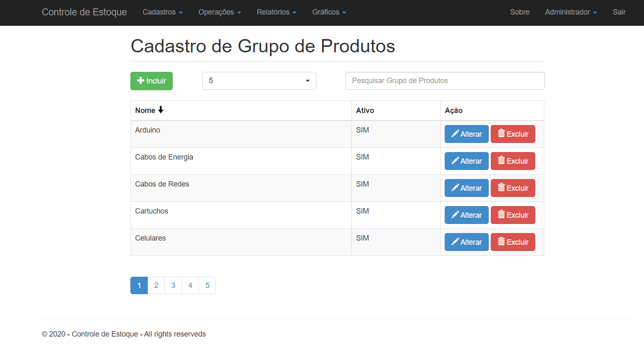Expand the Cadastros navigation dropdown
The image size is (644, 354).
pos(162,12)
